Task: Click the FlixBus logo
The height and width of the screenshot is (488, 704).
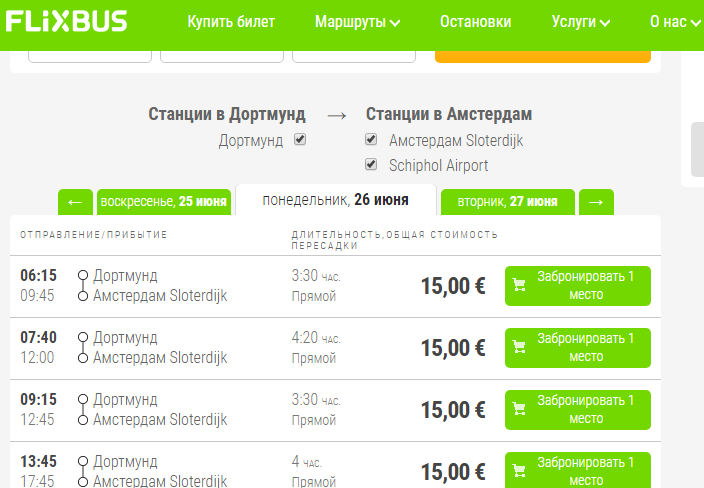Action: pos(67,21)
